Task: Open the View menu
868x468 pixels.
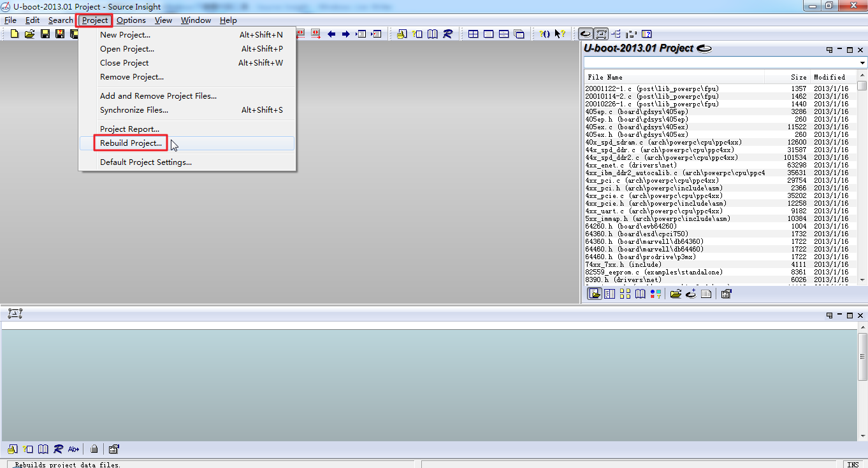Action: click(x=164, y=20)
